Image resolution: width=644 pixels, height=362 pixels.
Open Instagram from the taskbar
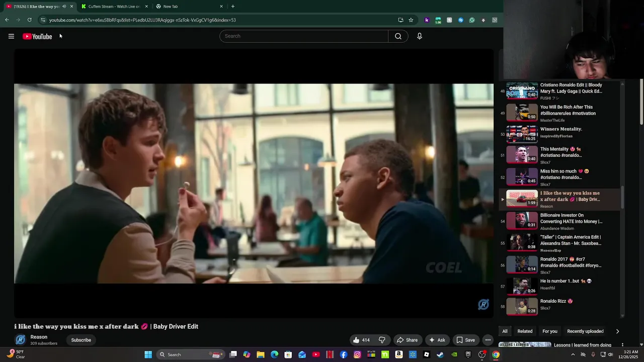(x=357, y=354)
